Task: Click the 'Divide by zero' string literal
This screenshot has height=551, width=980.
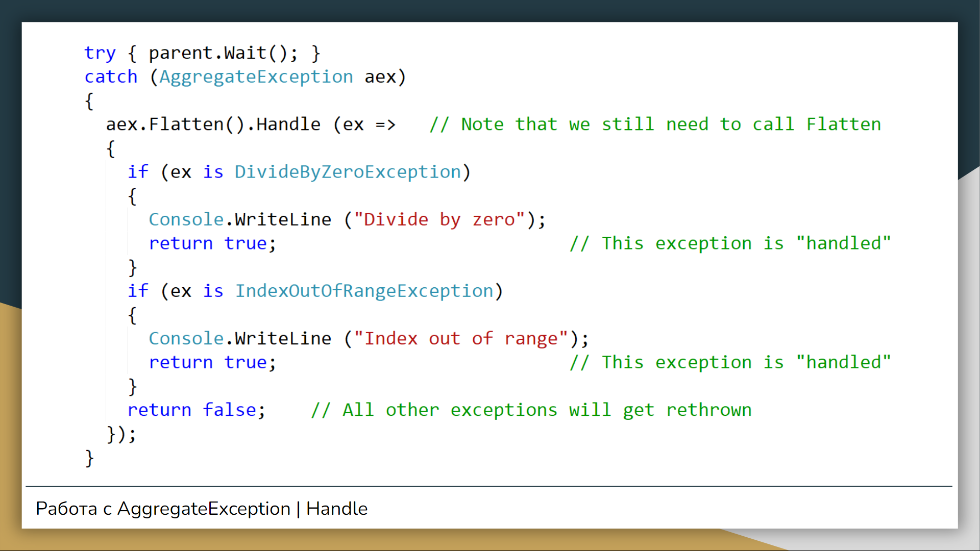Action: (x=442, y=219)
